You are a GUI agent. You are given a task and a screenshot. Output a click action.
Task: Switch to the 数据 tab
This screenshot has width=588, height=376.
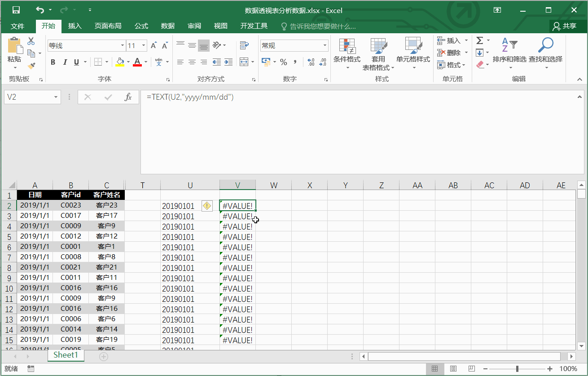pos(168,26)
